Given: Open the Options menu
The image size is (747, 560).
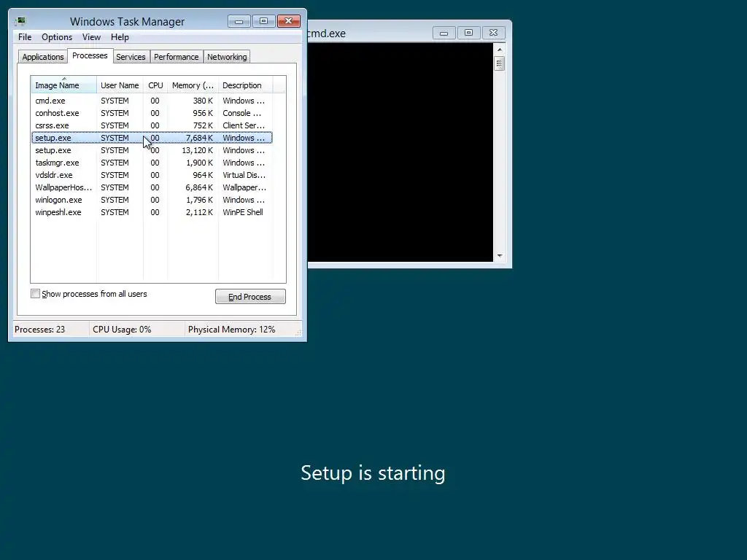Looking at the screenshot, I should (x=57, y=37).
